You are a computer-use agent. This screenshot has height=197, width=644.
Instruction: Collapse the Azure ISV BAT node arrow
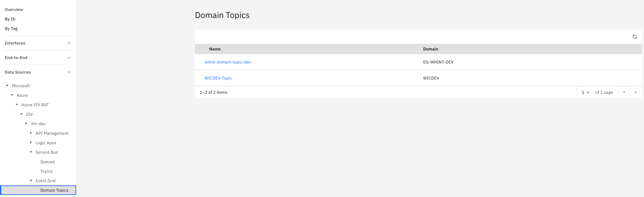click(x=17, y=105)
